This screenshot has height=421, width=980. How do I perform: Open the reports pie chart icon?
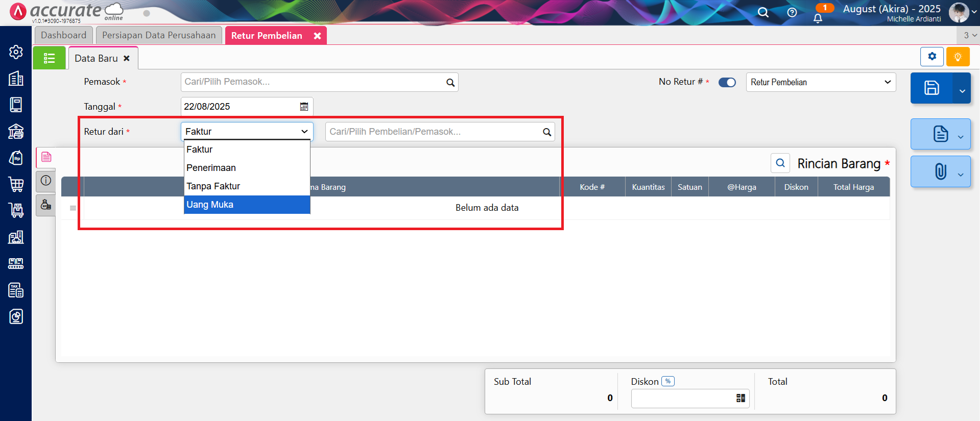point(16,316)
